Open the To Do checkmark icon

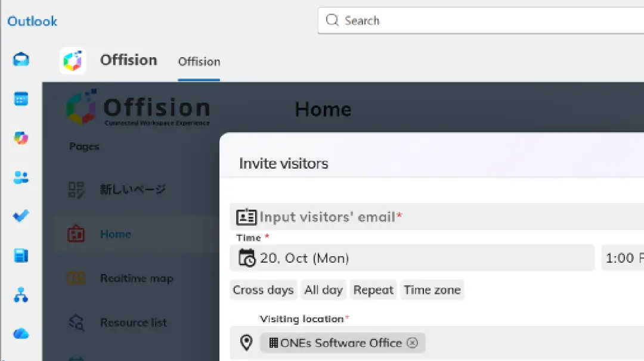[x=21, y=217]
